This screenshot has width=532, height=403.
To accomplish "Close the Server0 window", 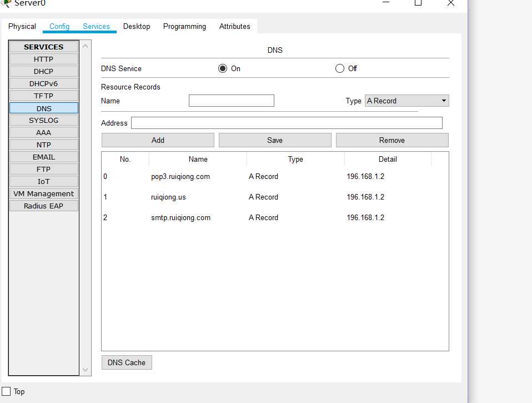I will pyautogui.click(x=450, y=3).
